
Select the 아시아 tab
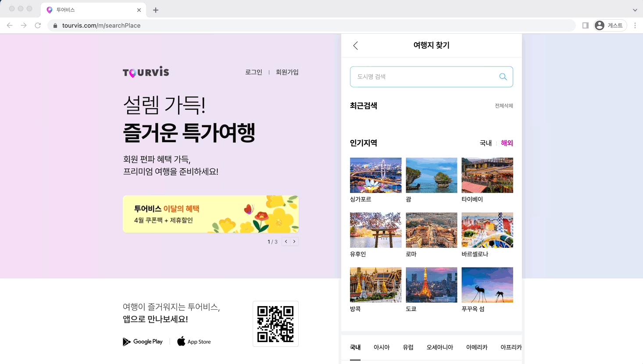(x=382, y=347)
